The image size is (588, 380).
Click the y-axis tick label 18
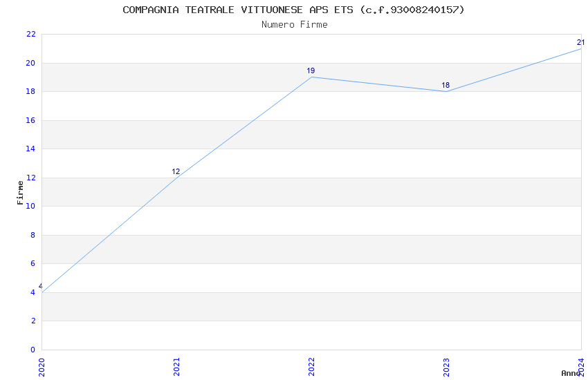[x=30, y=91]
